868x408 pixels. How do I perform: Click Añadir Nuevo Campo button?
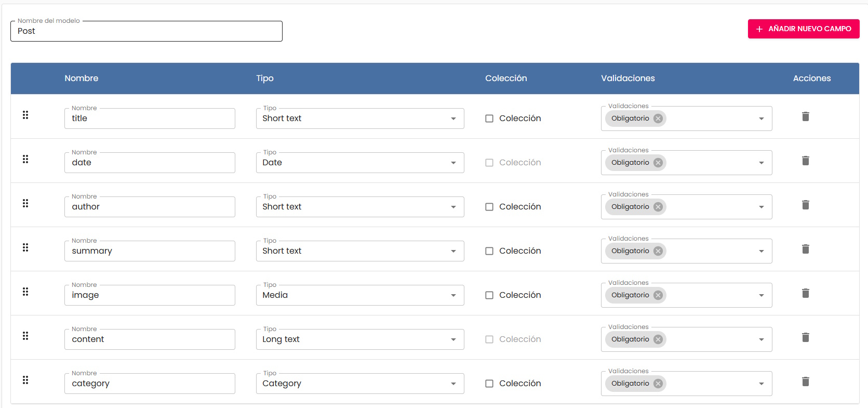coord(803,29)
